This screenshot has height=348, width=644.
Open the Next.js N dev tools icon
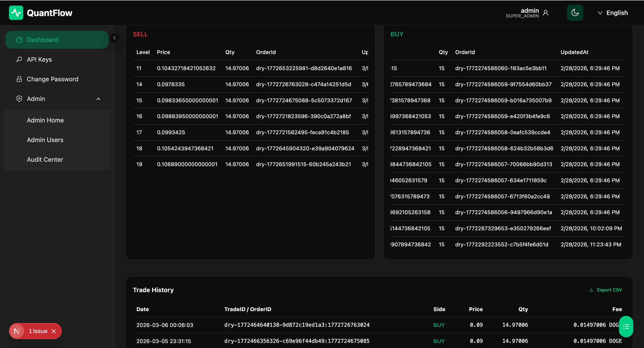[x=17, y=331]
